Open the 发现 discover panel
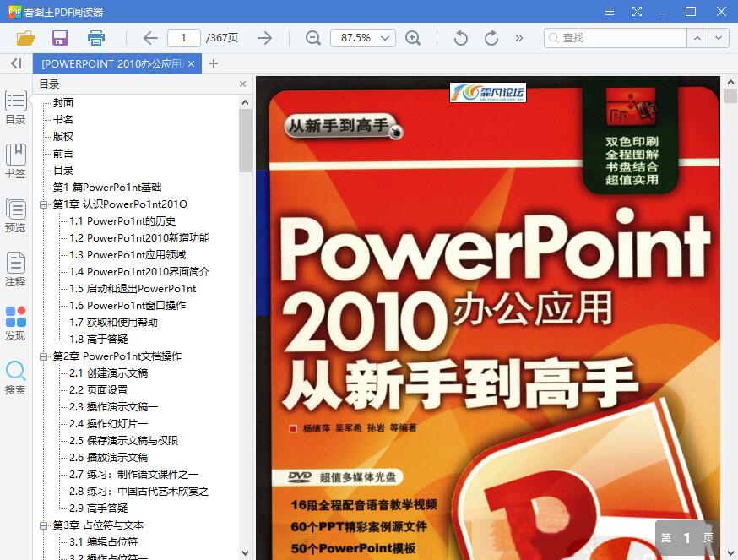The height and width of the screenshot is (560, 738). coord(15,323)
